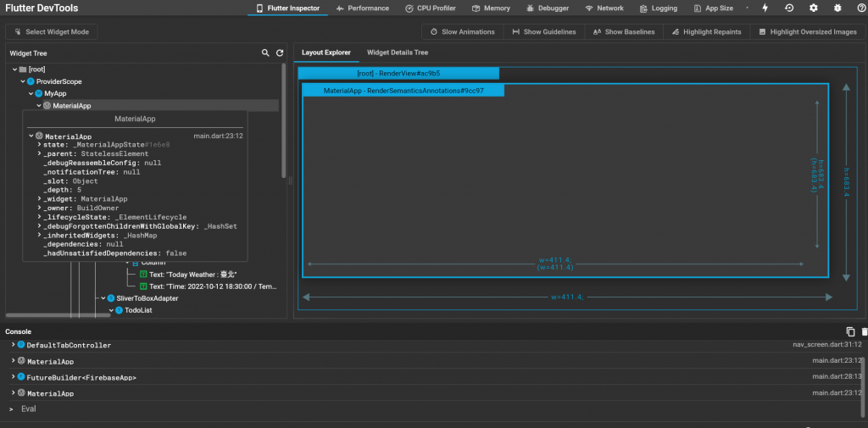Expand the _widget property

[x=39, y=198]
